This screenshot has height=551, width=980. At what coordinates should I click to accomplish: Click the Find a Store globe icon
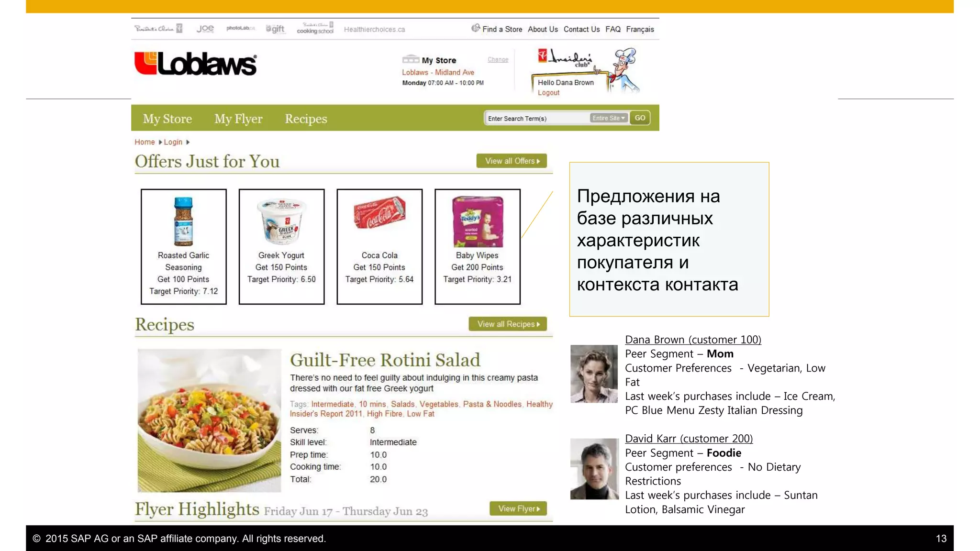pos(476,28)
